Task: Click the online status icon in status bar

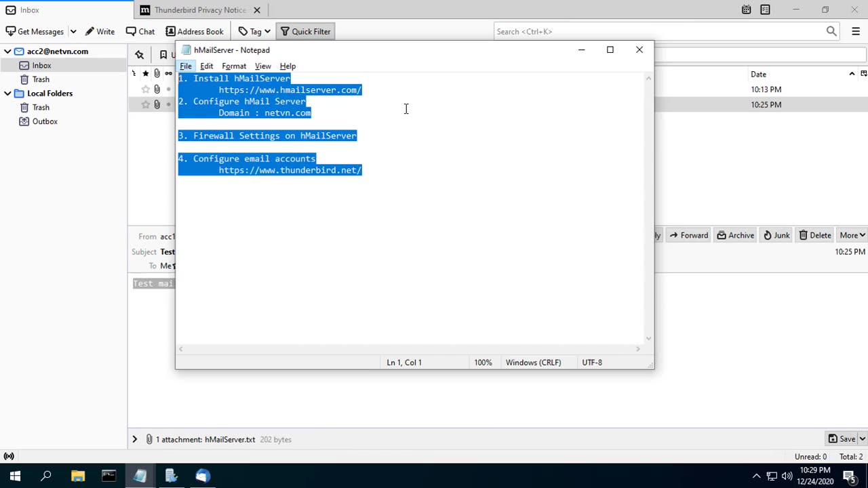Action: click(x=9, y=456)
